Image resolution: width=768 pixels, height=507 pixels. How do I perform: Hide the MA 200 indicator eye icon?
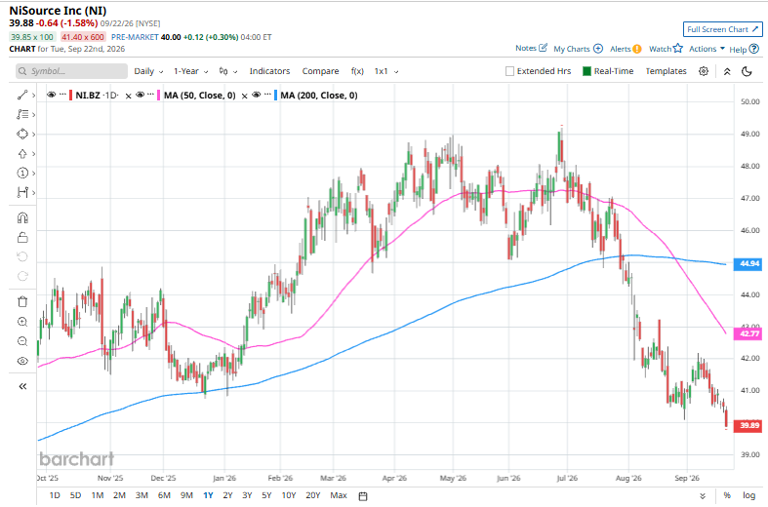coord(256,95)
